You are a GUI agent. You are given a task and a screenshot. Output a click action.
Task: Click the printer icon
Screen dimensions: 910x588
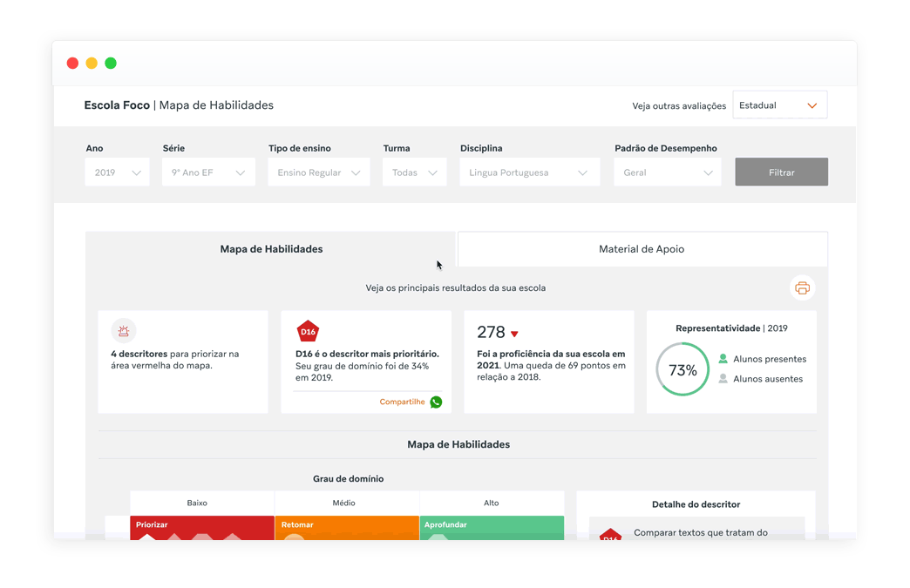(802, 287)
